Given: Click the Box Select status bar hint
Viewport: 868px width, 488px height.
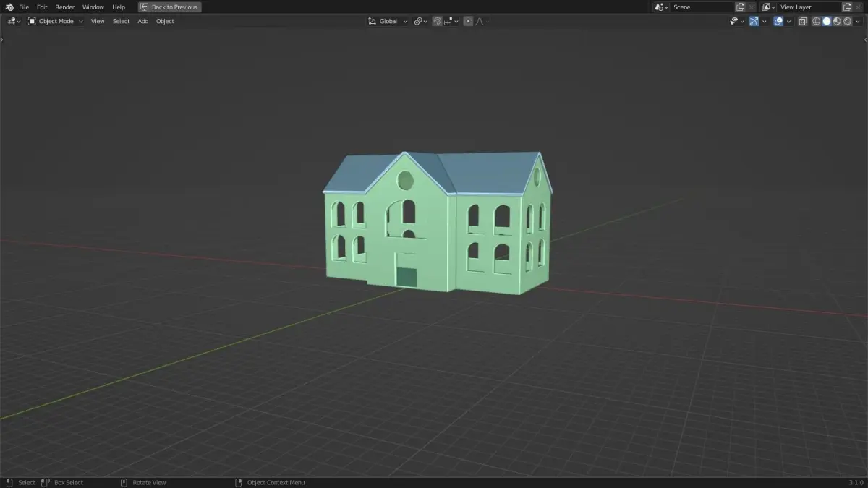Looking at the screenshot, I should coord(62,482).
